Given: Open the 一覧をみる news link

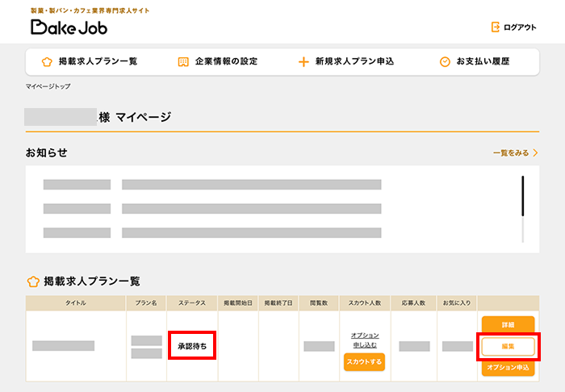Looking at the screenshot, I should pyautogui.click(x=511, y=152).
